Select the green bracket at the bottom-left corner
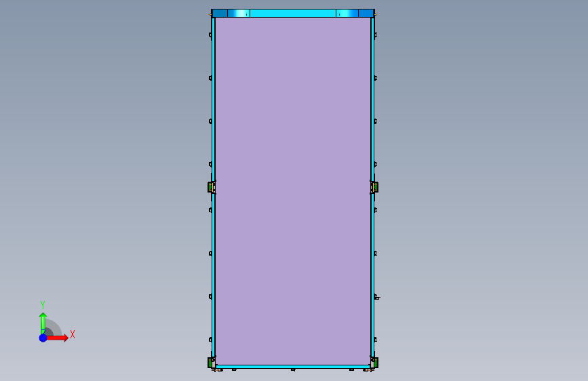The width and height of the screenshot is (588, 381). tap(211, 363)
